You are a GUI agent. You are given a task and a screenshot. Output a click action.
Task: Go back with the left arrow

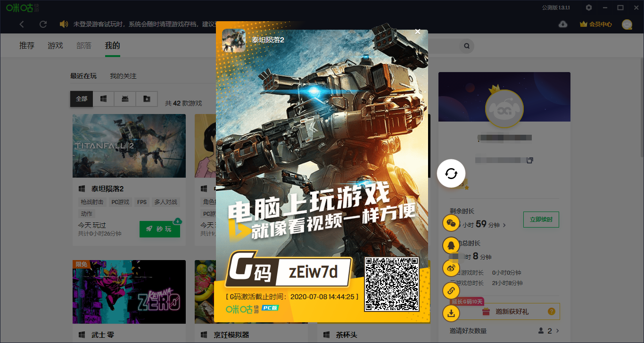(x=22, y=24)
